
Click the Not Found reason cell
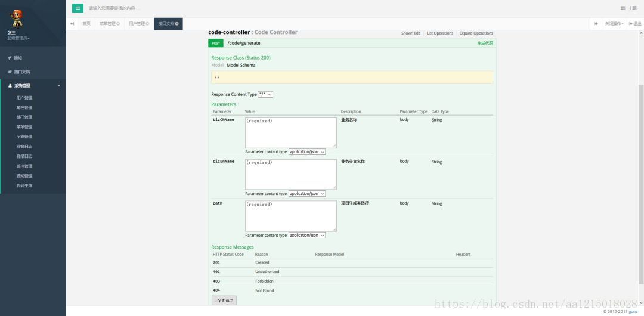(x=265, y=290)
